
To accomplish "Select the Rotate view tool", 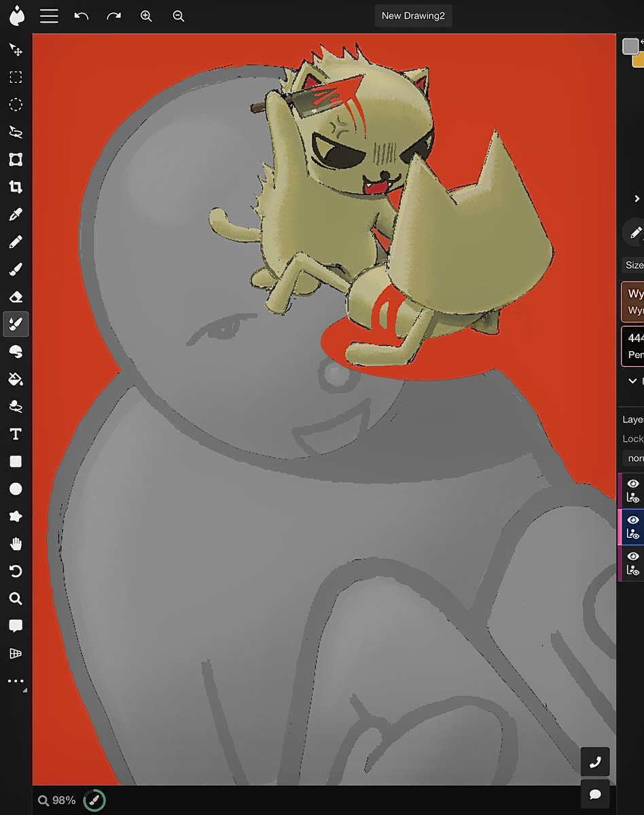I will 16,571.
